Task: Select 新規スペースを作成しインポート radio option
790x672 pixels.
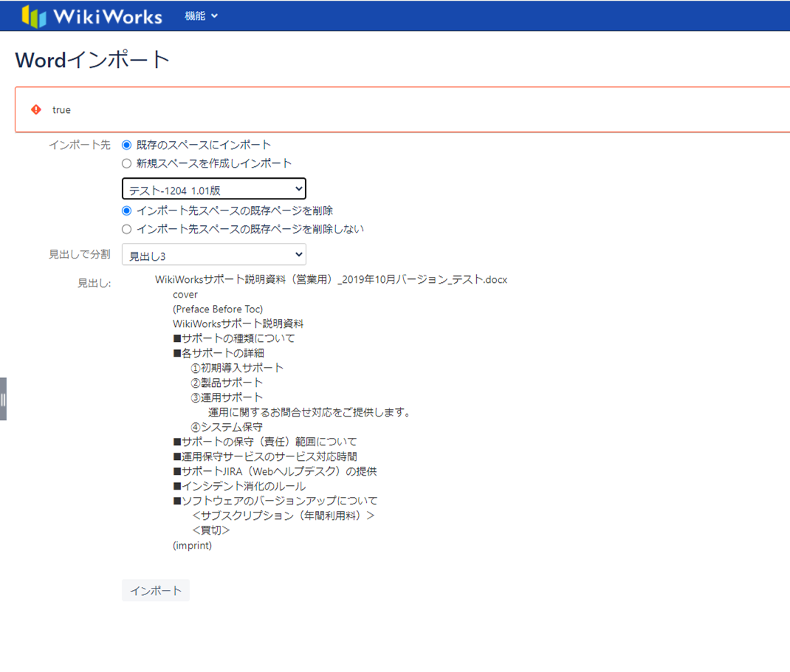Action: pos(127,163)
